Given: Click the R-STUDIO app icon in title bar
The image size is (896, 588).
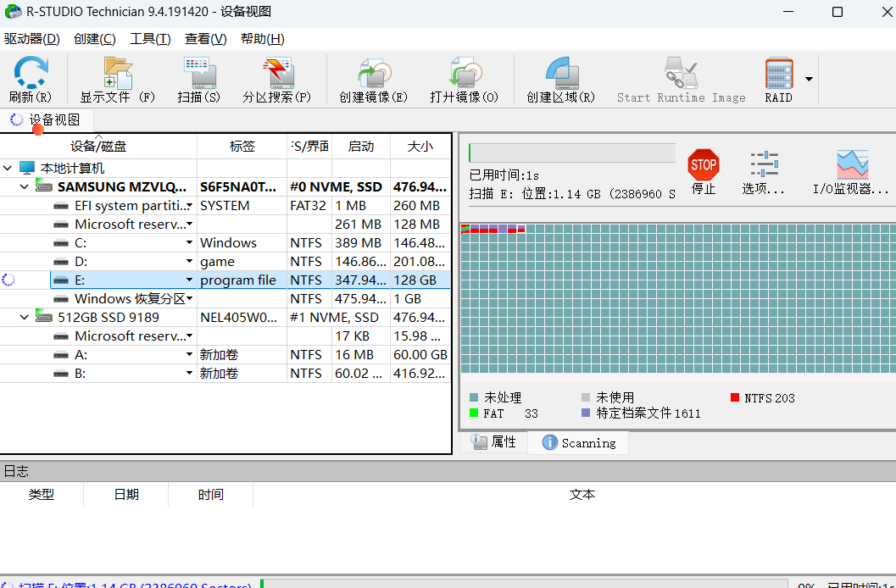Looking at the screenshot, I should pyautogui.click(x=13, y=11).
